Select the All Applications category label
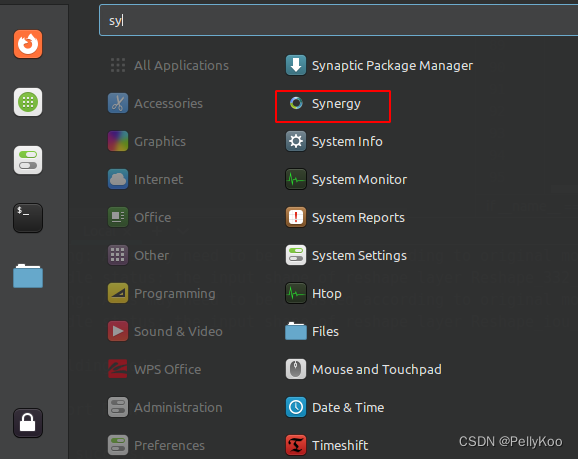 coord(181,66)
